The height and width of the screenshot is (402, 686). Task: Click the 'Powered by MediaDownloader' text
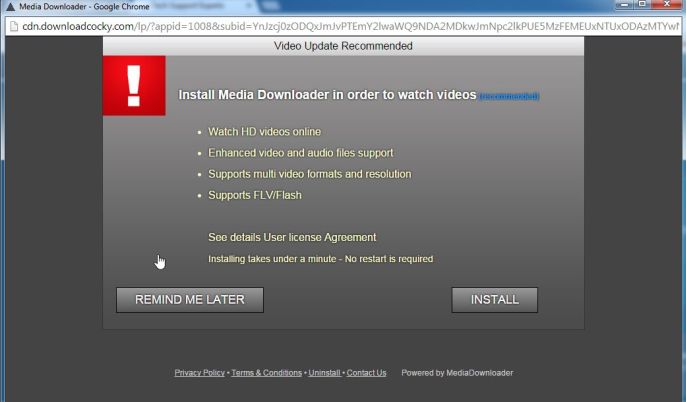pyautogui.click(x=457, y=373)
